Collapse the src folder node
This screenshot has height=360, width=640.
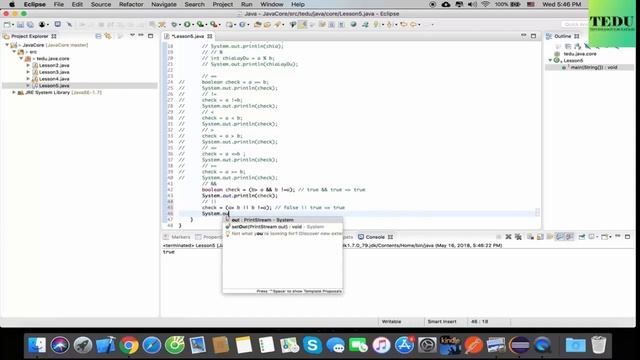click(x=14, y=52)
